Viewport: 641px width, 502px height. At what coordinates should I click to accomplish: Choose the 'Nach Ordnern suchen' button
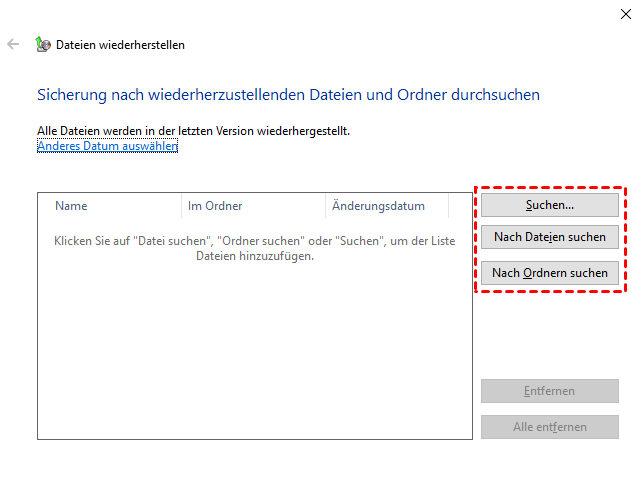pos(549,273)
